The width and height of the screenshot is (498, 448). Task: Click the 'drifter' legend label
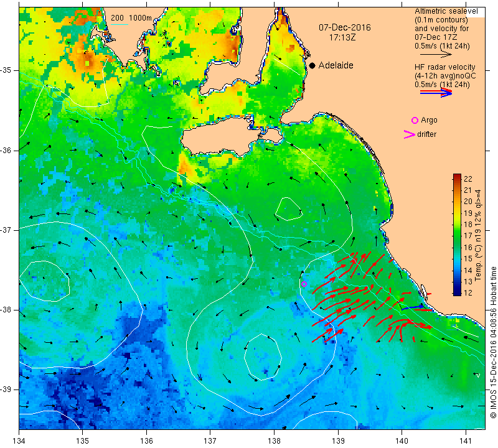pyautogui.click(x=426, y=134)
